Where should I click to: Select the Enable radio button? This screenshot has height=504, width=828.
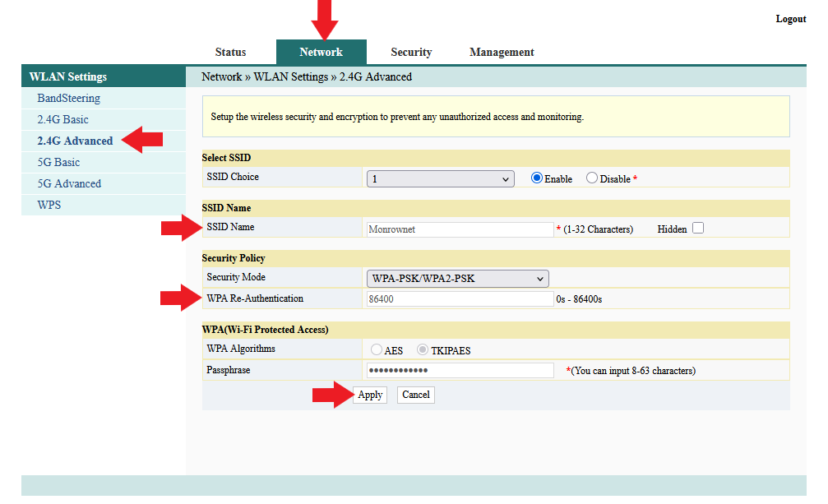tap(536, 178)
